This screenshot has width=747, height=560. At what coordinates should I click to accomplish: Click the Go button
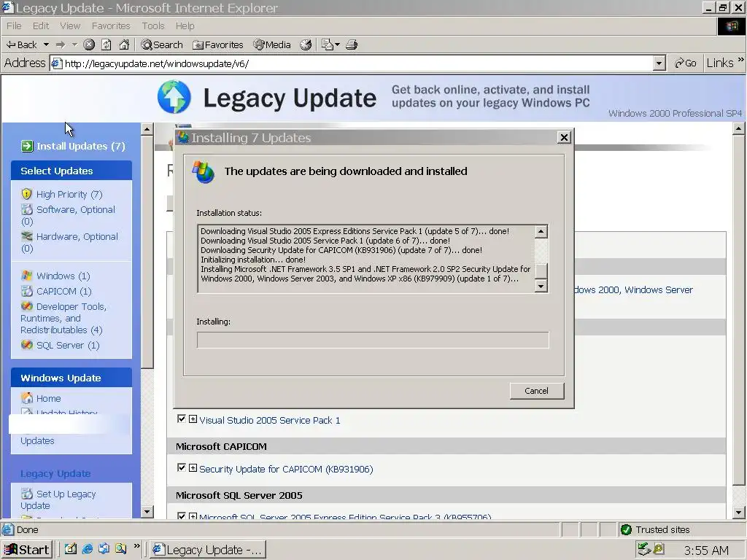click(x=686, y=63)
